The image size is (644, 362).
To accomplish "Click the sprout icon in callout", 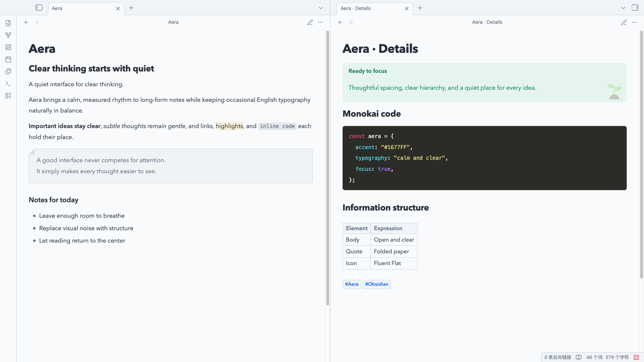I will coord(614,91).
